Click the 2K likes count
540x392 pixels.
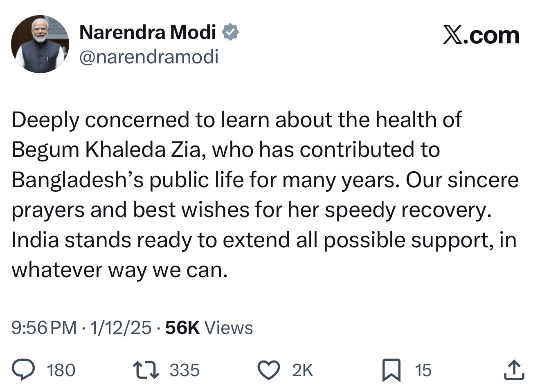click(x=302, y=370)
